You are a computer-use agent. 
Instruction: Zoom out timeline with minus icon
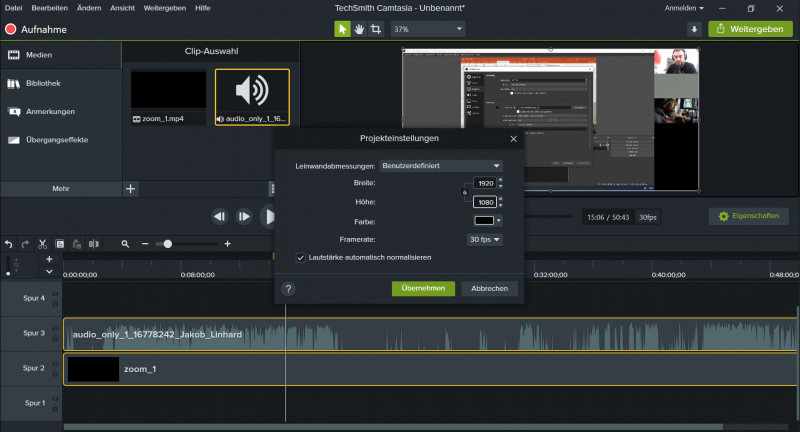145,244
